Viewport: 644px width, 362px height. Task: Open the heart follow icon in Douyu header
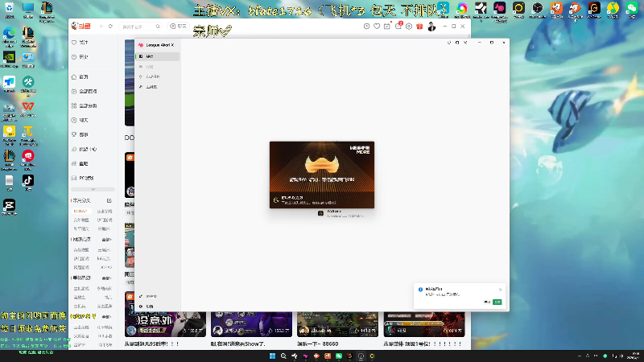377,27
